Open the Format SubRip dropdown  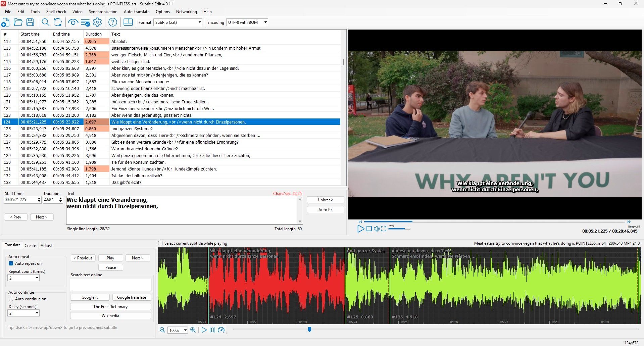(178, 22)
